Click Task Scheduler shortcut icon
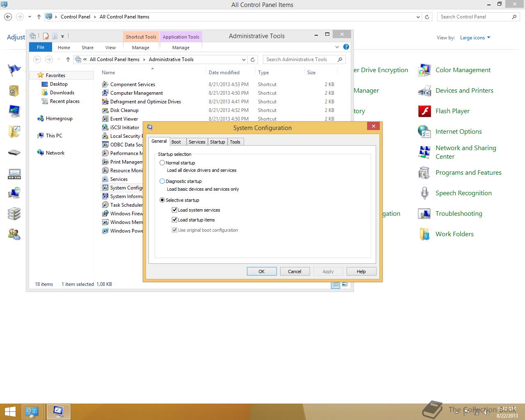The height and width of the screenshot is (420, 525). 105,205
